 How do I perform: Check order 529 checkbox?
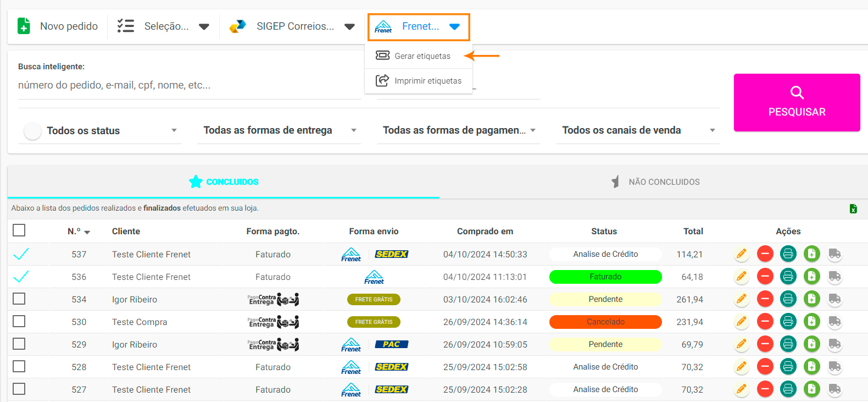(19, 344)
